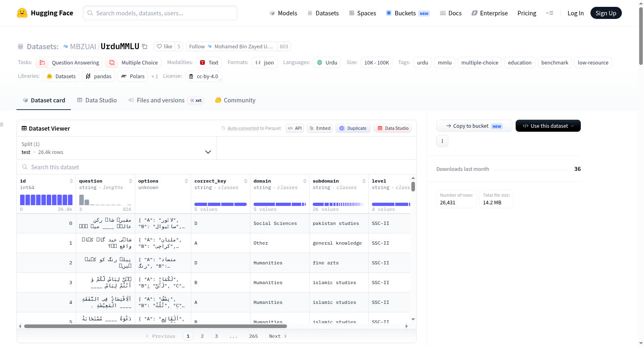644x347 pixels.
Task: Sort the subdomain column
Action: pyautogui.click(x=364, y=181)
